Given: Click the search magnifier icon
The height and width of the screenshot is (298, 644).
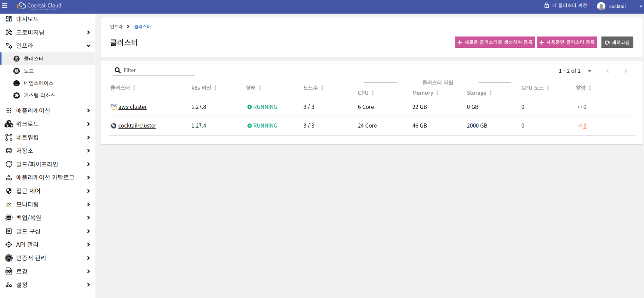Looking at the screenshot, I should tap(118, 70).
